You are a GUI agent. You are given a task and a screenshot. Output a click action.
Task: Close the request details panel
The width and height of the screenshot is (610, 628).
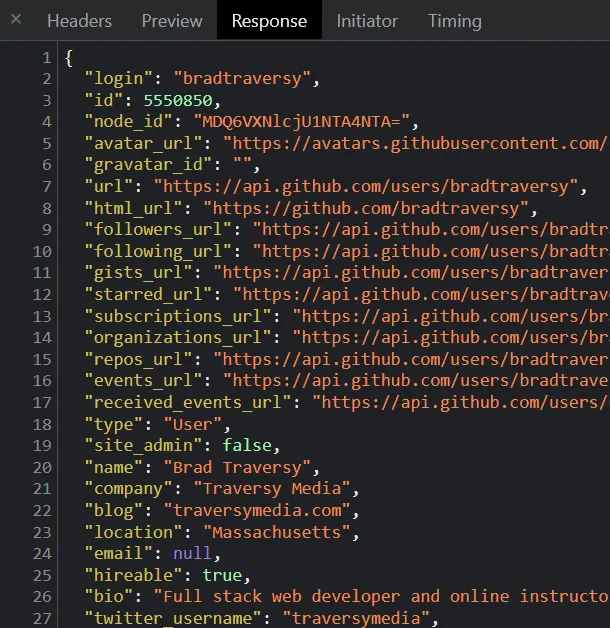click(16, 20)
